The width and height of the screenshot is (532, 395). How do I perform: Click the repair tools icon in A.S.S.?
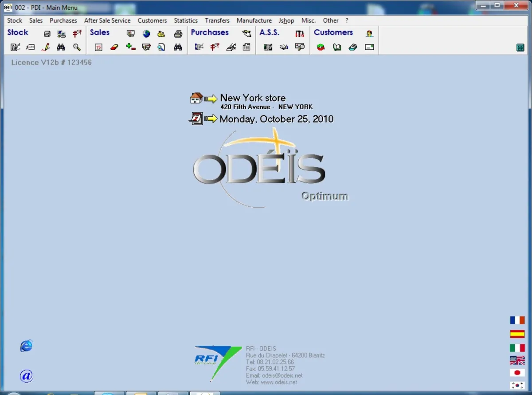(x=300, y=34)
